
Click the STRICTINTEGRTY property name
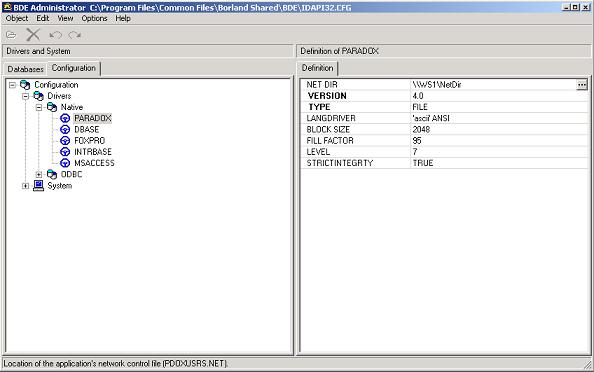click(339, 163)
